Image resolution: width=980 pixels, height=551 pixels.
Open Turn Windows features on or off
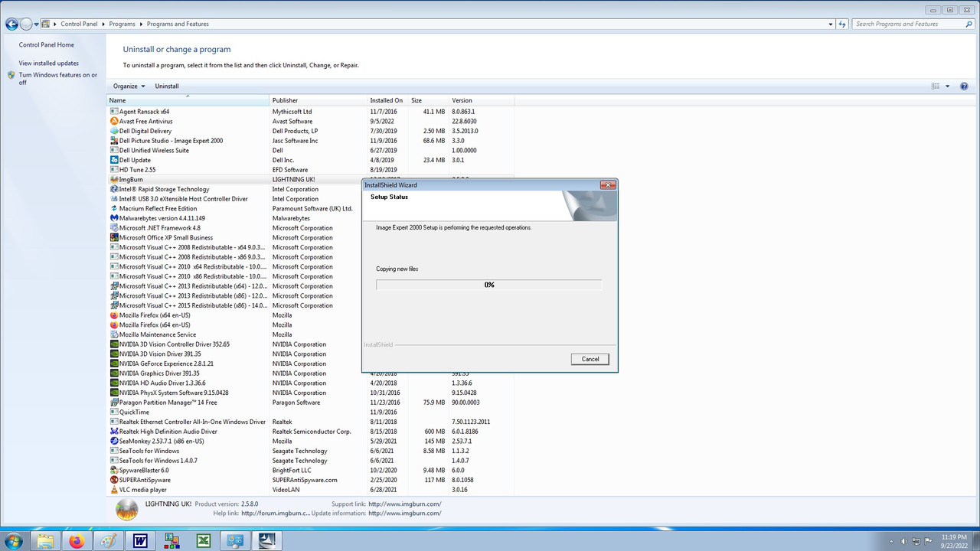pos(58,79)
